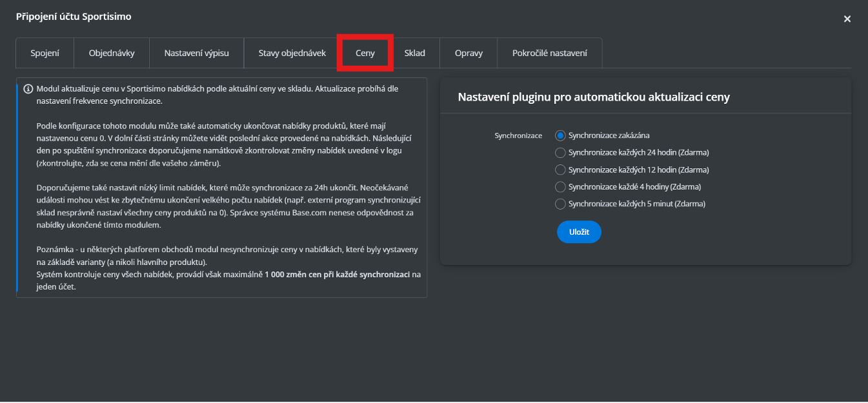Screen dimensions: 868x403
Task: Go to Nastavení výpisu tab
Action: [196, 53]
